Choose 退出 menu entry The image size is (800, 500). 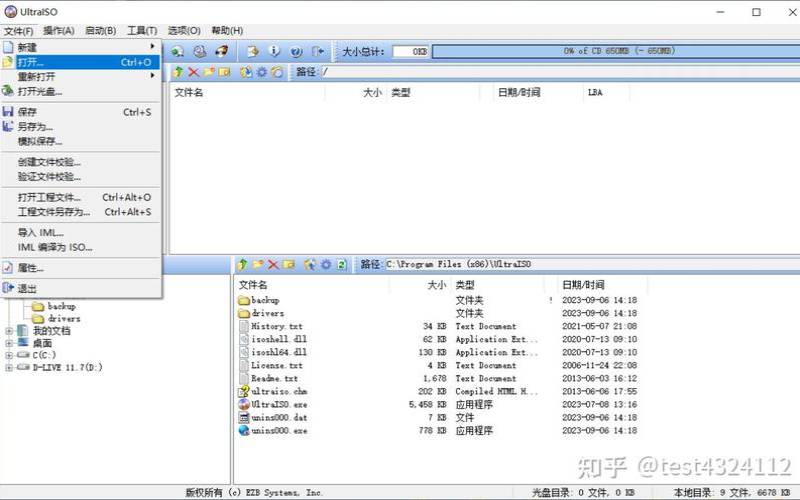pyautogui.click(x=81, y=288)
